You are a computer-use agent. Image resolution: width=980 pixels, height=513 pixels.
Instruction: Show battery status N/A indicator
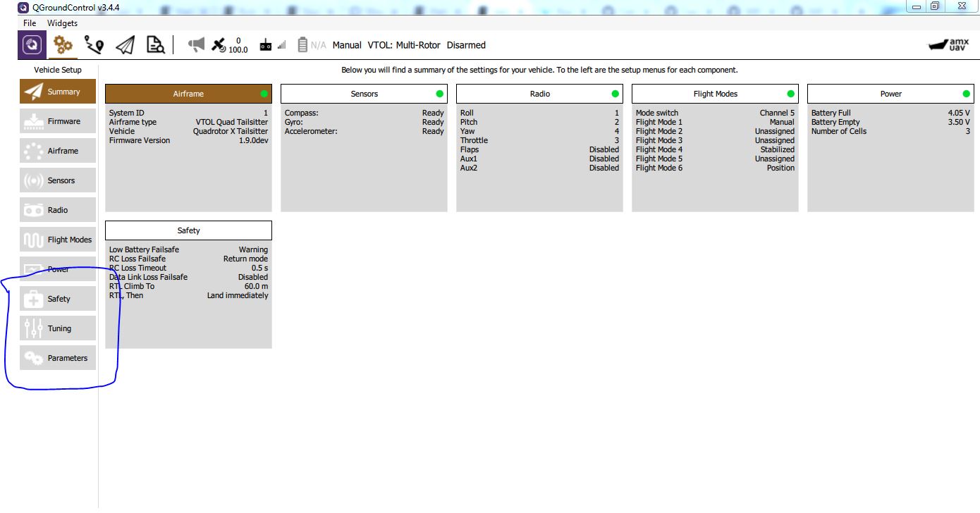tap(312, 45)
